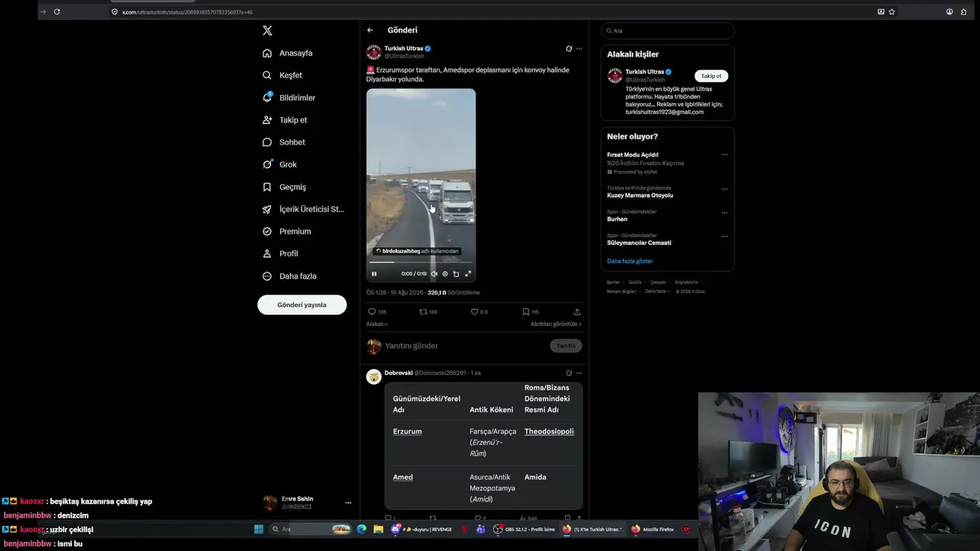Open İçerik Üreticisi Stüdyosu from the sidebar

(303, 209)
